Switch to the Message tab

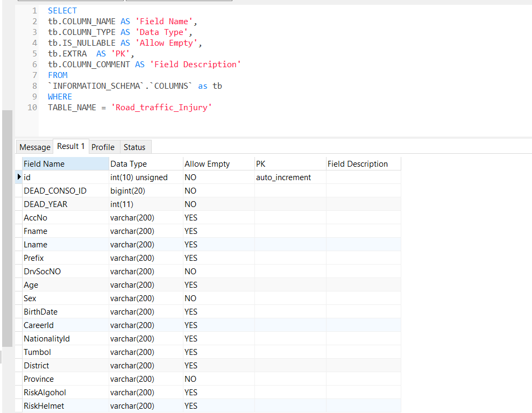point(34,147)
